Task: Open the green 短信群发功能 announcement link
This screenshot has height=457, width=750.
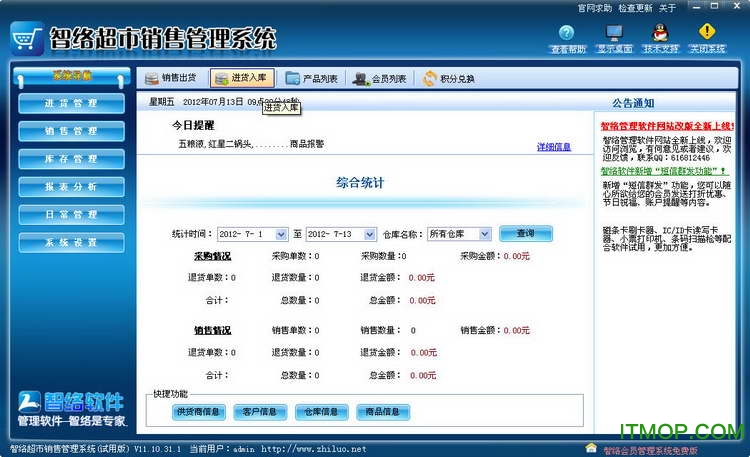Action: [x=665, y=171]
